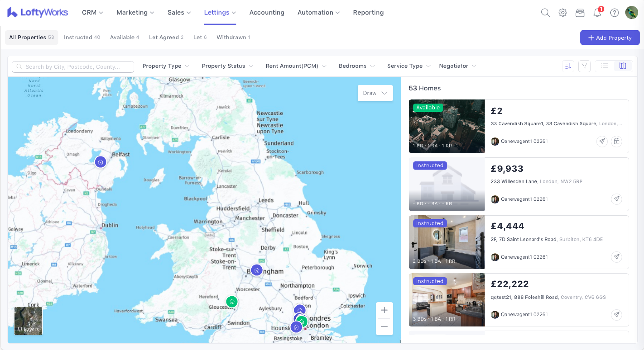Expand the Property Type filter dropdown
The height and width of the screenshot is (350, 644).
point(166,66)
